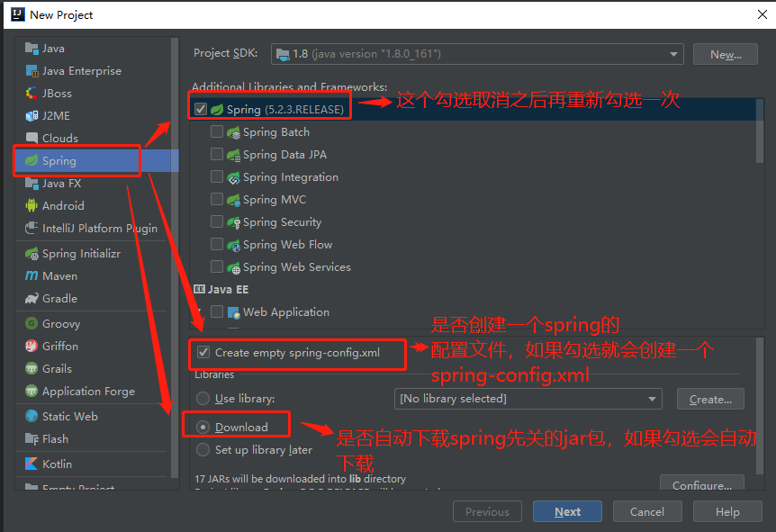The width and height of the screenshot is (776, 532).
Task: Click the IntelliJ IDEA title bar icon
Action: coord(18,14)
